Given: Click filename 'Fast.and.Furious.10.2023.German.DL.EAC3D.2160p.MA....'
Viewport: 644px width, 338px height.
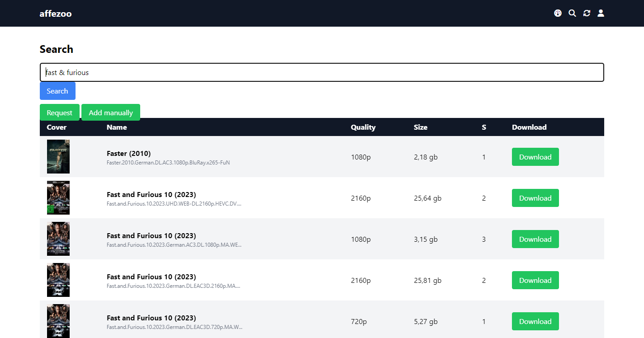Looking at the screenshot, I should [174, 286].
